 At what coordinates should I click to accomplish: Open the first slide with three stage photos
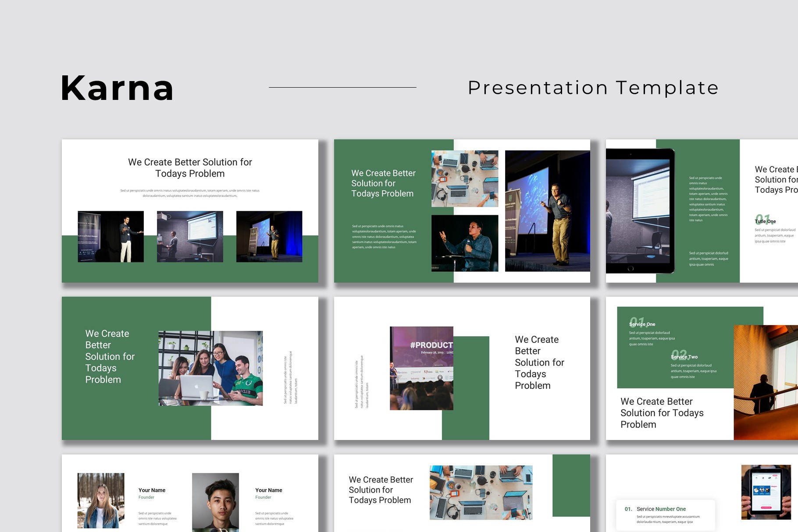click(190, 209)
